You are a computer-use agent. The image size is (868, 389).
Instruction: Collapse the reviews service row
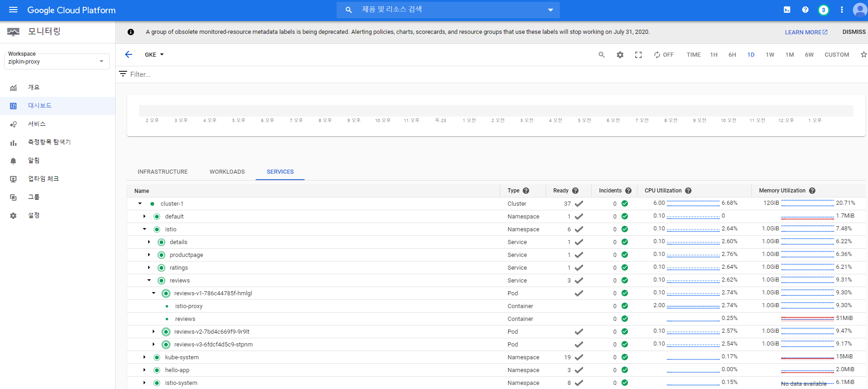[149, 280]
